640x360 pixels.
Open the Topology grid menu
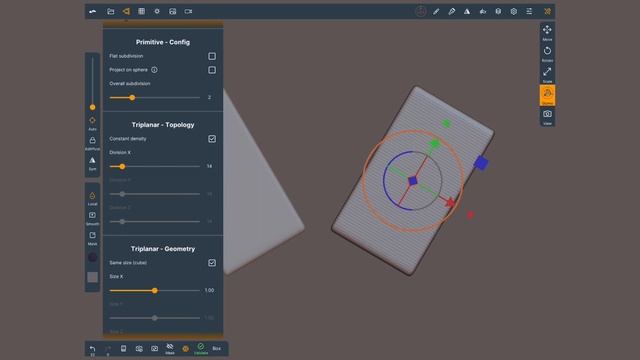tap(141, 11)
